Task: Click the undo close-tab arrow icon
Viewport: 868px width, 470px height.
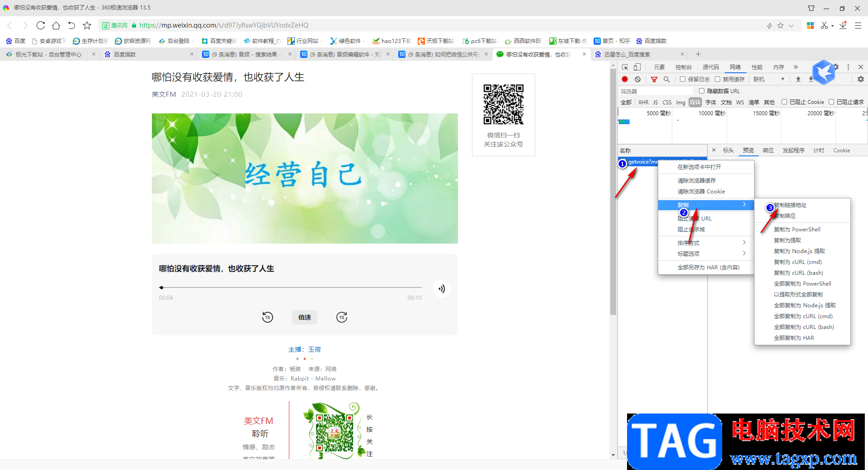Action: (71, 25)
